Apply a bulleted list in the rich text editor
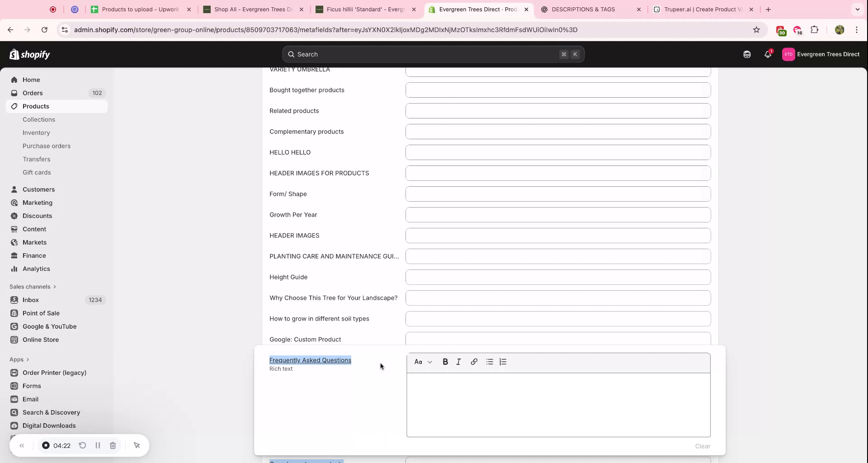This screenshot has width=868, height=463. click(489, 362)
